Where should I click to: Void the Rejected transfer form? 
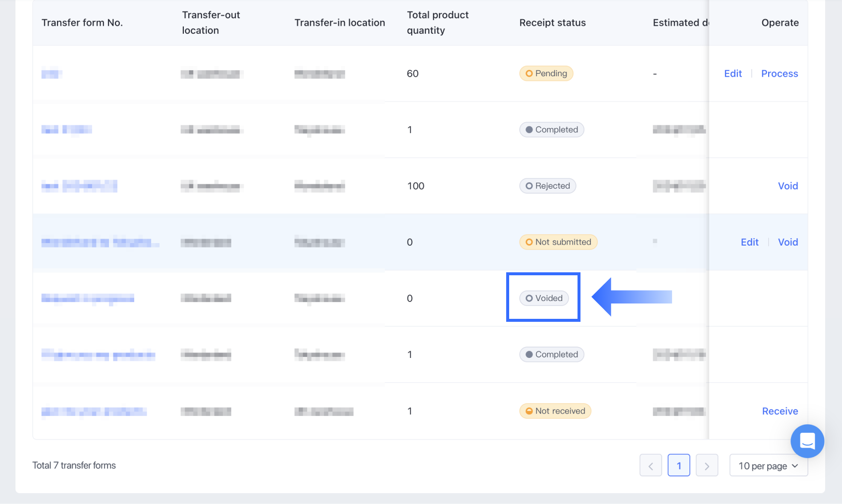tap(788, 186)
